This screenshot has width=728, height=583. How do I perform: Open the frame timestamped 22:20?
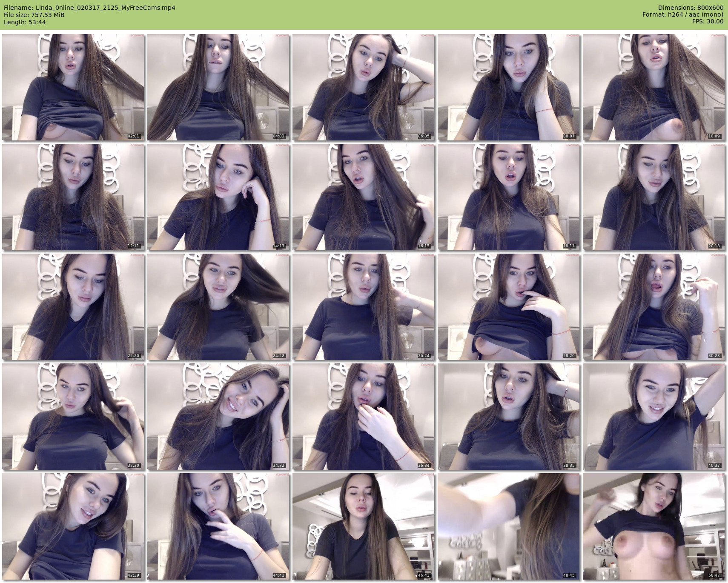[x=73, y=307]
